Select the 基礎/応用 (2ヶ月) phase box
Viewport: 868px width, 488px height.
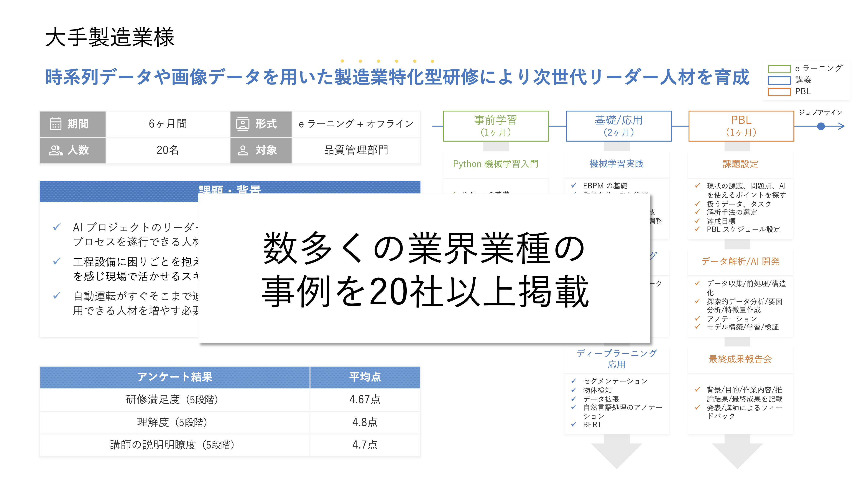[619, 126]
